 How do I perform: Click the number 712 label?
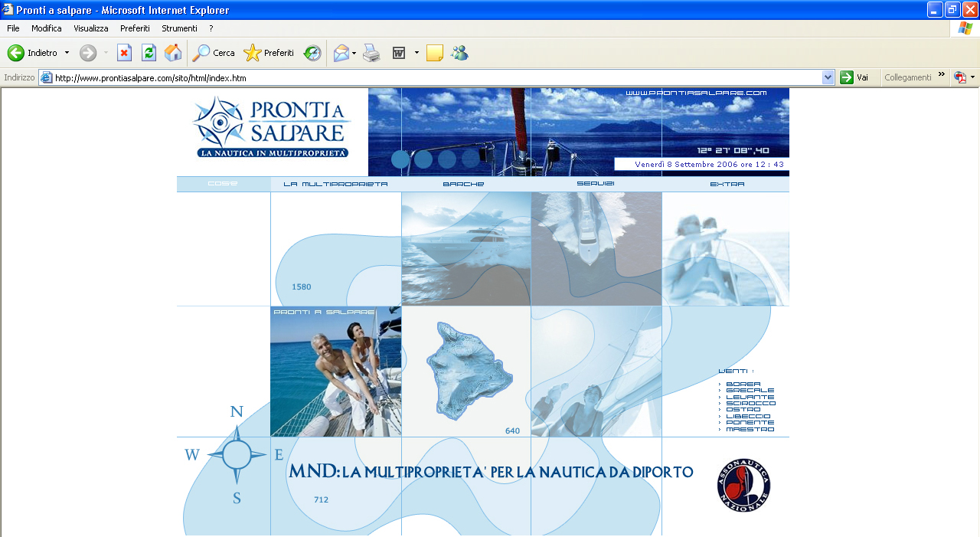321,499
